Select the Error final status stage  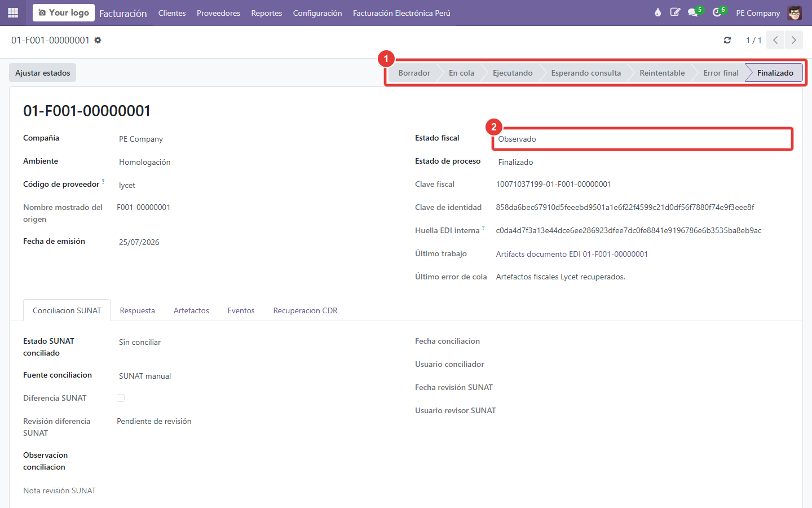click(x=721, y=73)
